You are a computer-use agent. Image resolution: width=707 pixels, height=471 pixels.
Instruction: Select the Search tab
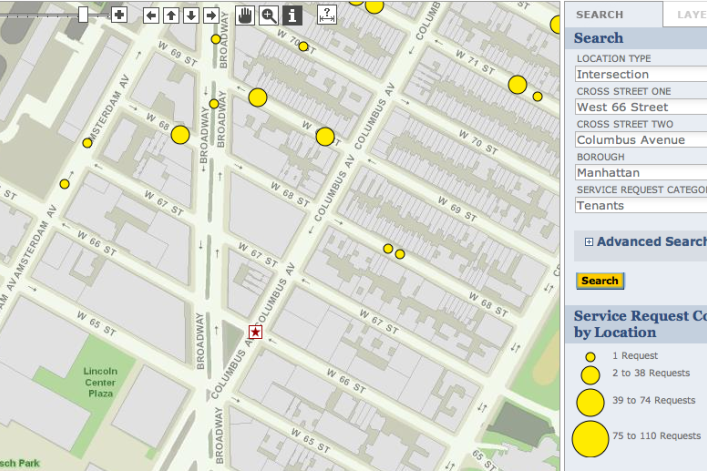click(600, 15)
